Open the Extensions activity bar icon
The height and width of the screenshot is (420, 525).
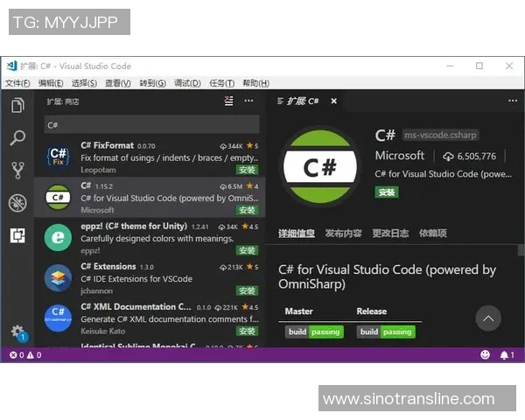[17, 235]
